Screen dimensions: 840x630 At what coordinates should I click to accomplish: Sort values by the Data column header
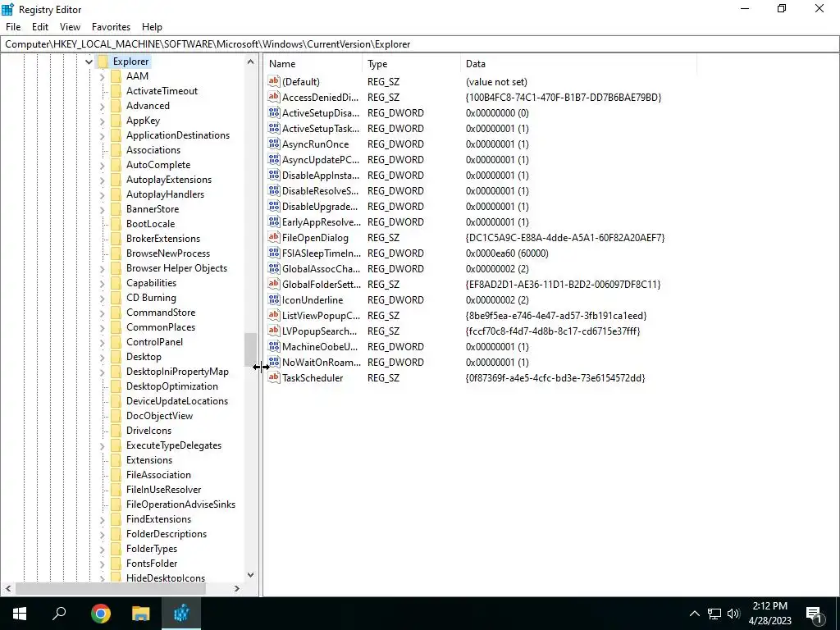point(578,64)
